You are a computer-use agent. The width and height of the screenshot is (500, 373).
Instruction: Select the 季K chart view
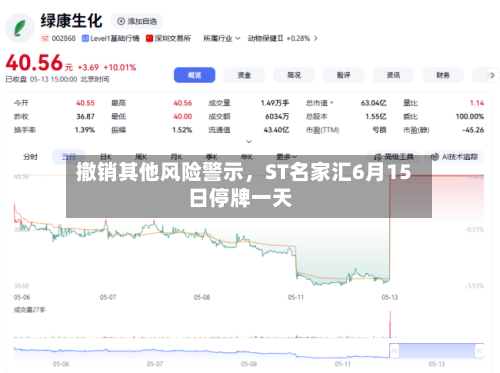(x=212, y=157)
